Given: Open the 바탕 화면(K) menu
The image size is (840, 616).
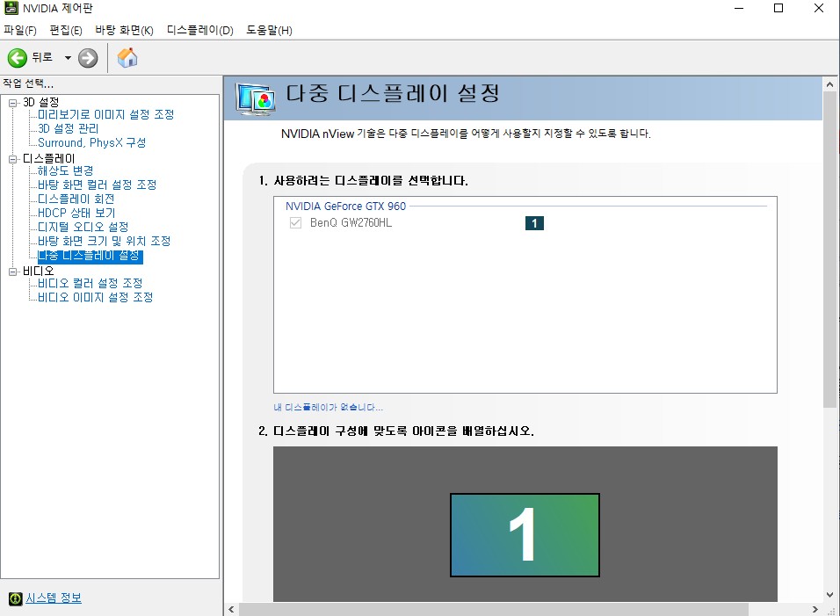Looking at the screenshot, I should click(124, 31).
